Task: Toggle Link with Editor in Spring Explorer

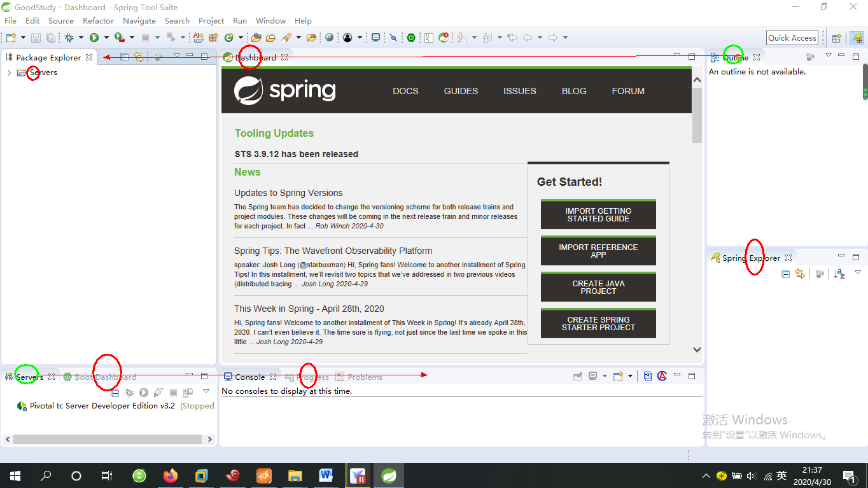Action: click(800, 274)
